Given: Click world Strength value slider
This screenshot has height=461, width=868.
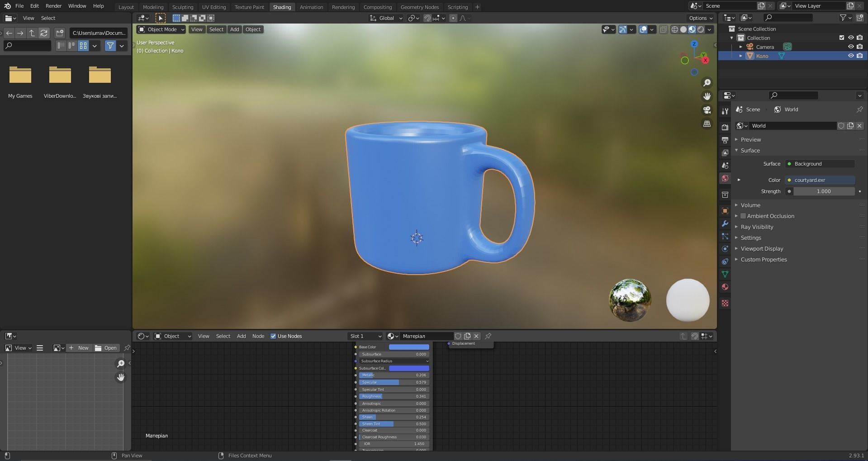Looking at the screenshot, I should tap(824, 191).
